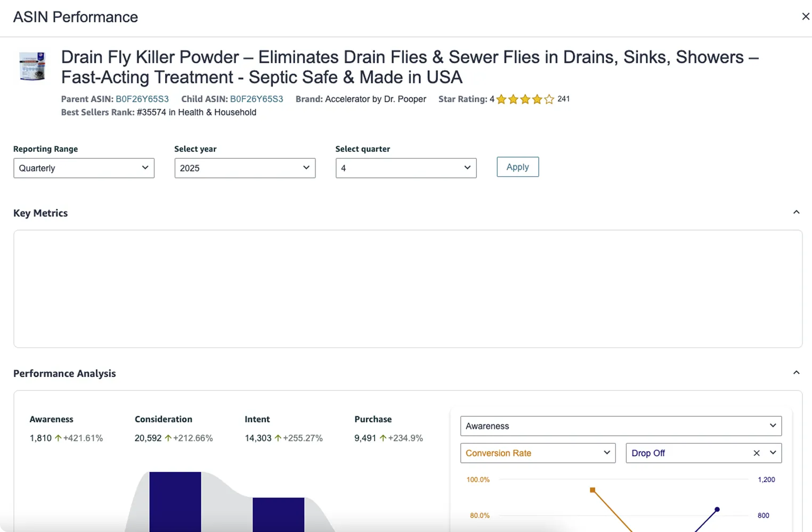The image size is (812, 532).
Task: Collapse the Key Metrics section
Action: [796, 211]
